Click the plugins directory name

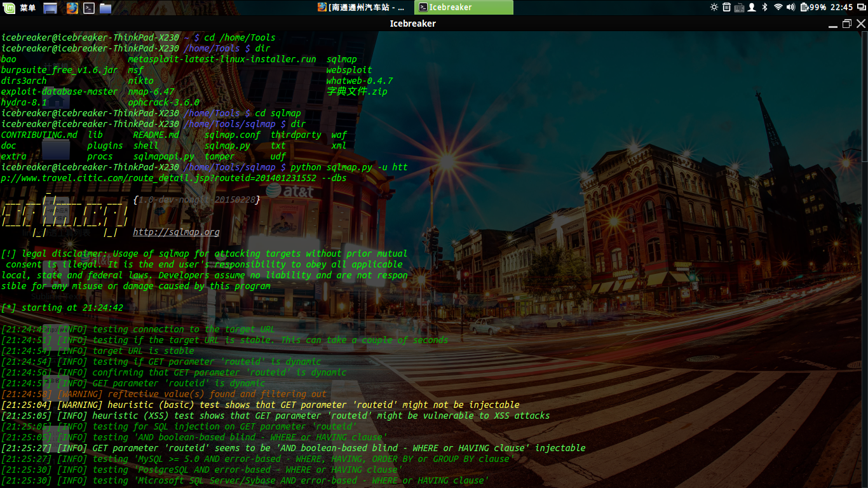point(105,146)
